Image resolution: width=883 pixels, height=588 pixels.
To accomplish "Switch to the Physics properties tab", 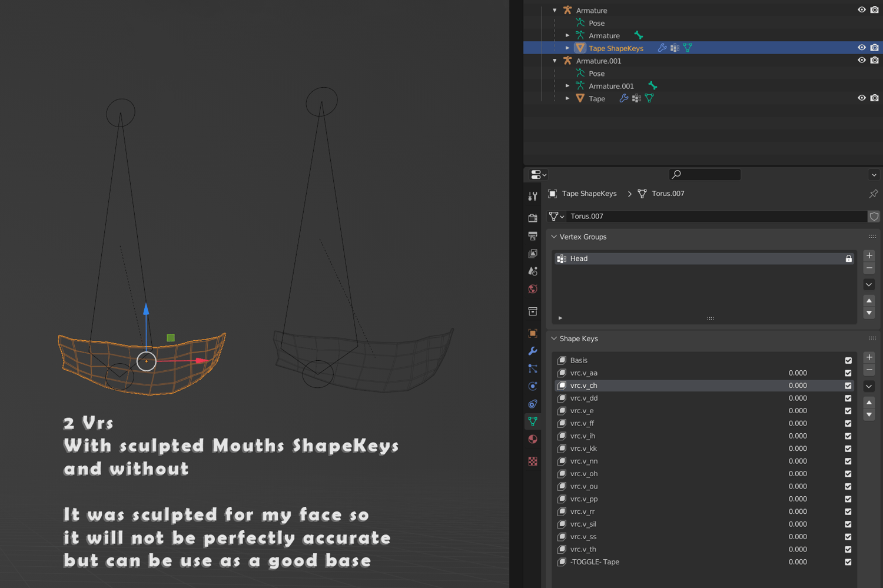I will coord(533,386).
